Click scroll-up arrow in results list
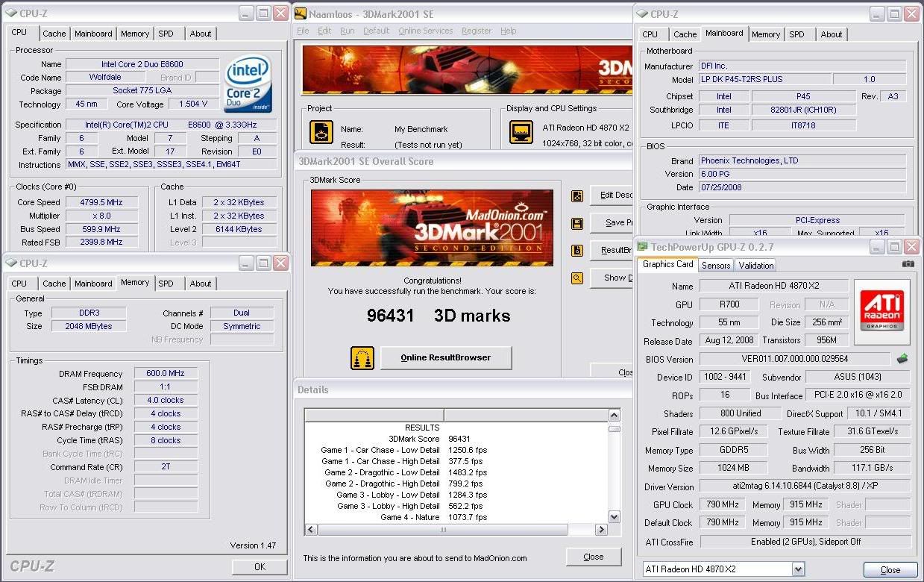 pos(615,416)
